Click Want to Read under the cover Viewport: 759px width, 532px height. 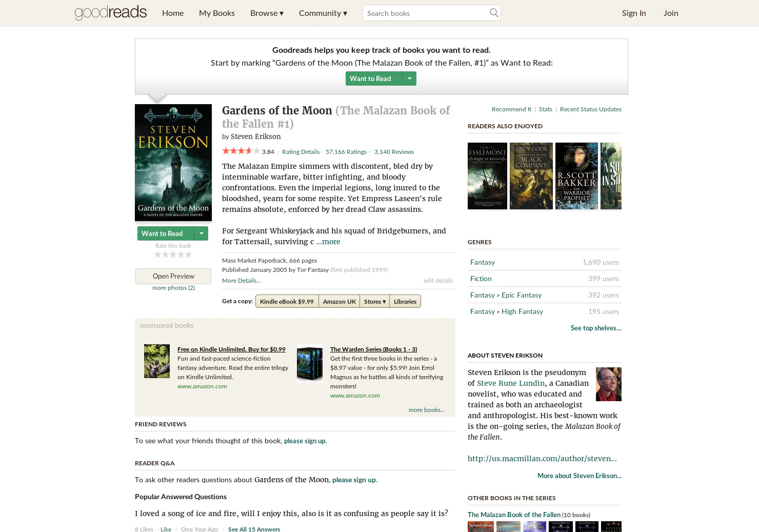[166, 233]
